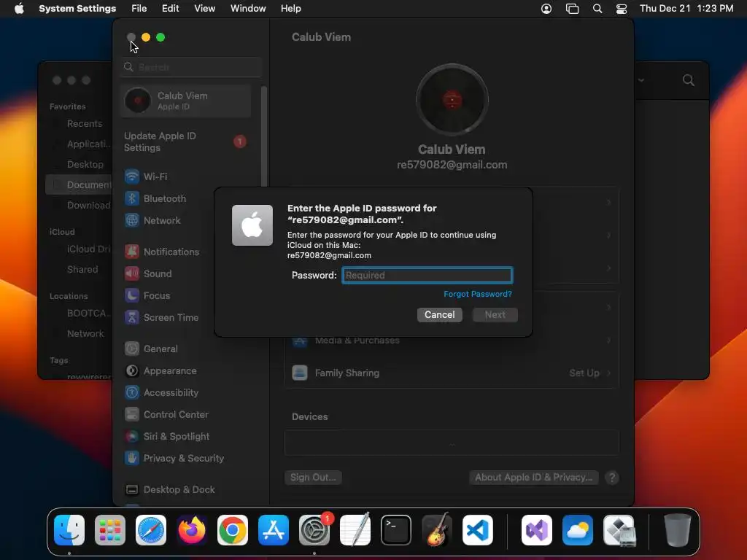Open Launchpad from the Dock

(110, 530)
